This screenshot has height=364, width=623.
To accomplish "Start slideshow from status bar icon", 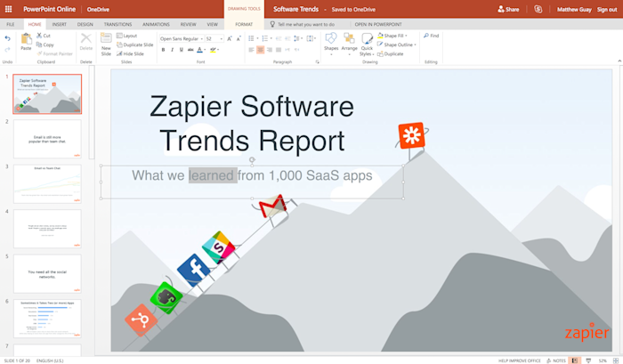I will [588, 360].
